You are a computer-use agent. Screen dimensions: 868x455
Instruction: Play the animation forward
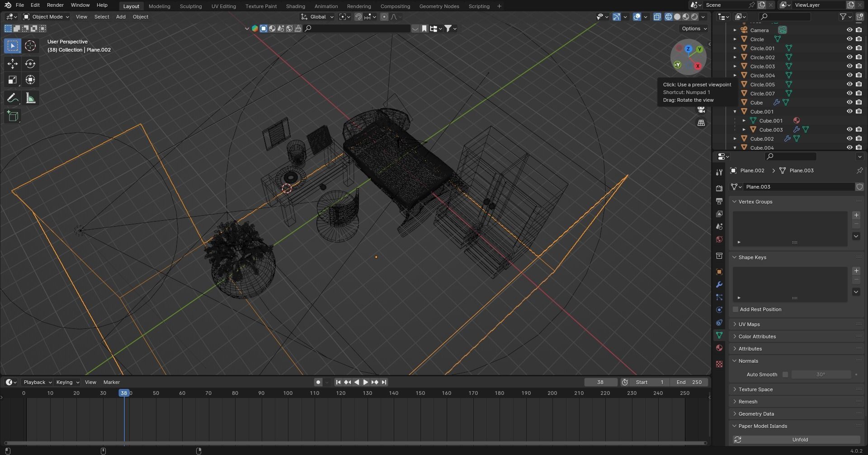pos(366,382)
